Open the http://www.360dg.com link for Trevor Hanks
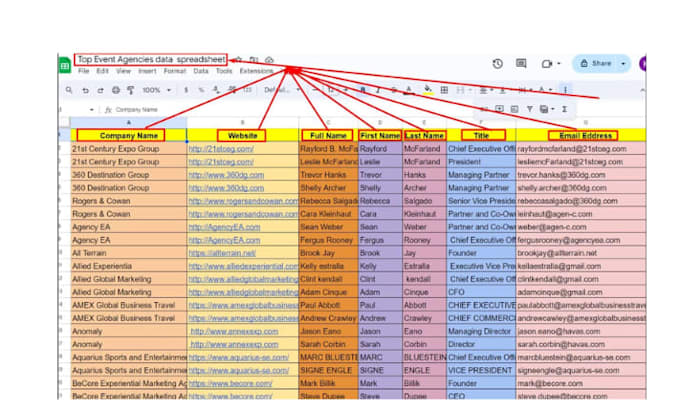The width and height of the screenshot is (680, 411). point(226,175)
